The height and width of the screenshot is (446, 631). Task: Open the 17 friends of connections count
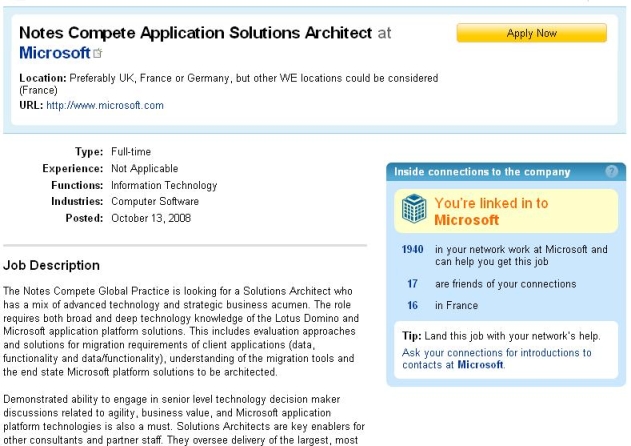(412, 284)
